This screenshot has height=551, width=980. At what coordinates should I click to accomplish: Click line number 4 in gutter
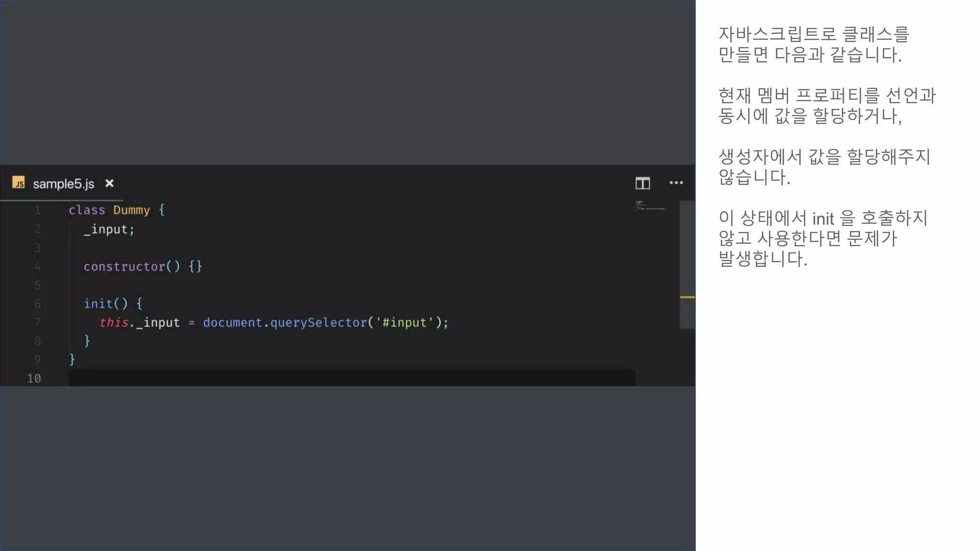click(x=37, y=266)
